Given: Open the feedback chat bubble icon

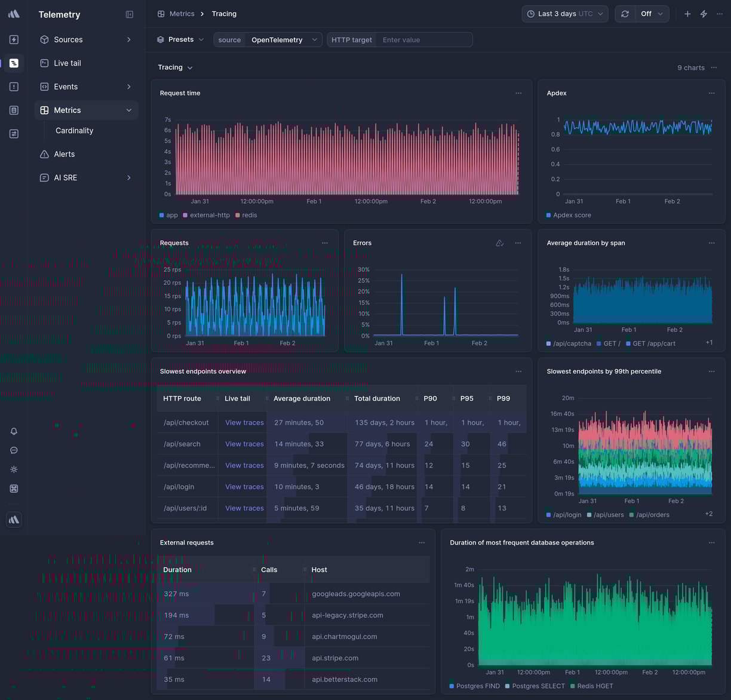Looking at the screenshot, I should point(14,450).
